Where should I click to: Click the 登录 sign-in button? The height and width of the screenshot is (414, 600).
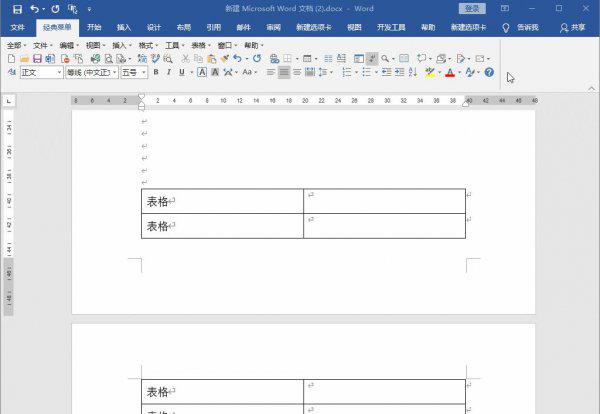point(472,8)
